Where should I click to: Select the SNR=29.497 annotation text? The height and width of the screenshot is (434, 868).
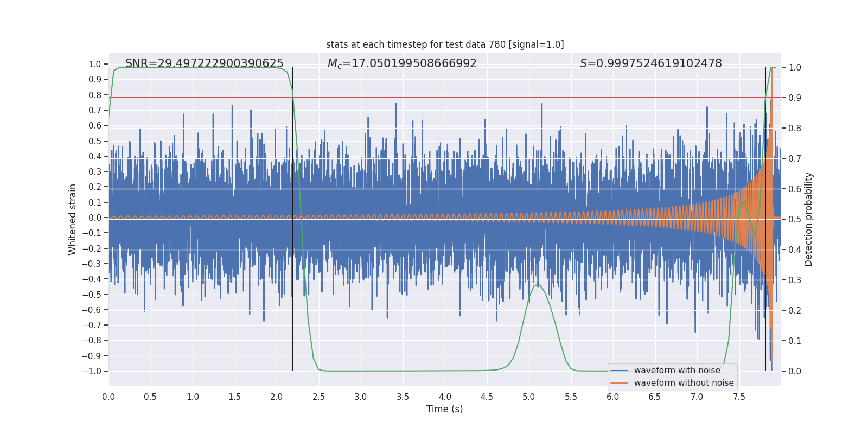204,63
